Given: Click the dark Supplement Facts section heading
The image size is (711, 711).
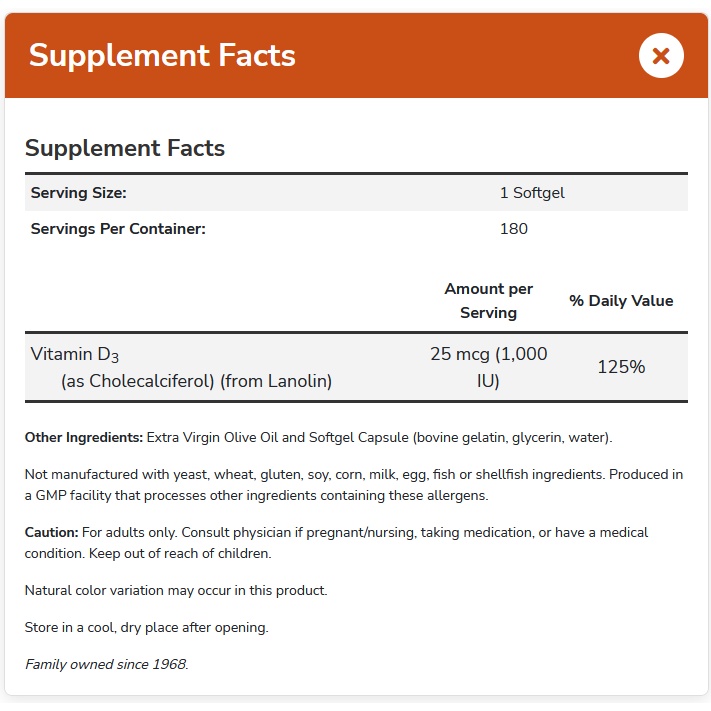Looking at the screenshot, I should point(125,149).
